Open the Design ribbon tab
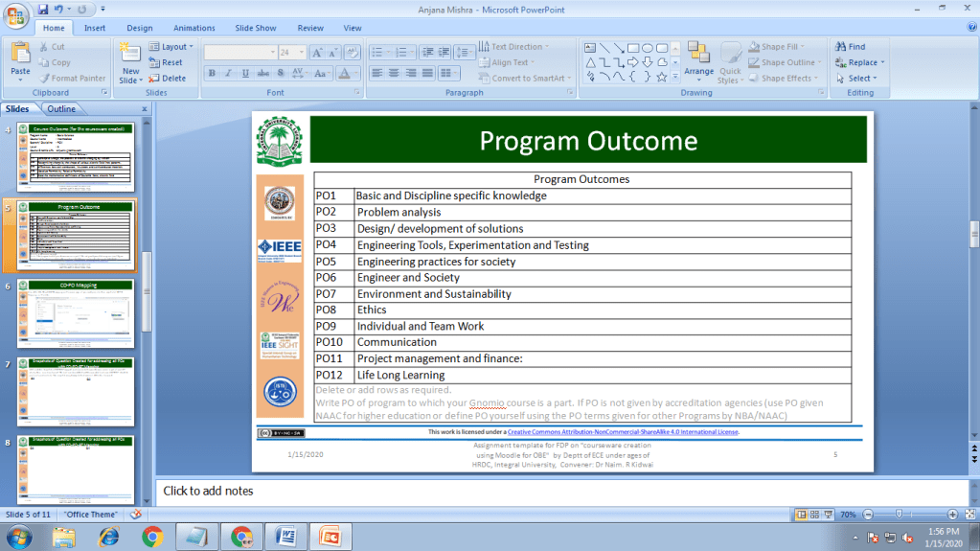Image resolution: width=980 pixels, height=551 pixels. point(139,28)
